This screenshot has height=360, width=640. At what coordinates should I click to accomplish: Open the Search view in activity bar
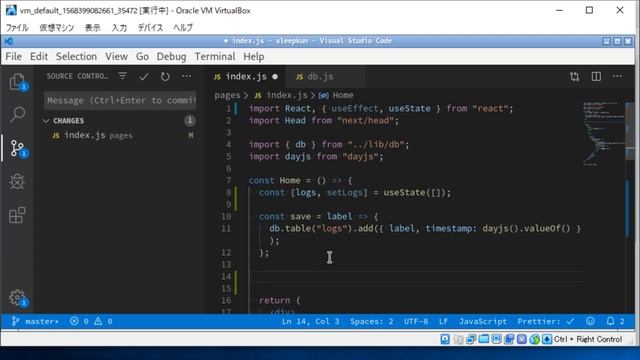(x=18, y=115)
